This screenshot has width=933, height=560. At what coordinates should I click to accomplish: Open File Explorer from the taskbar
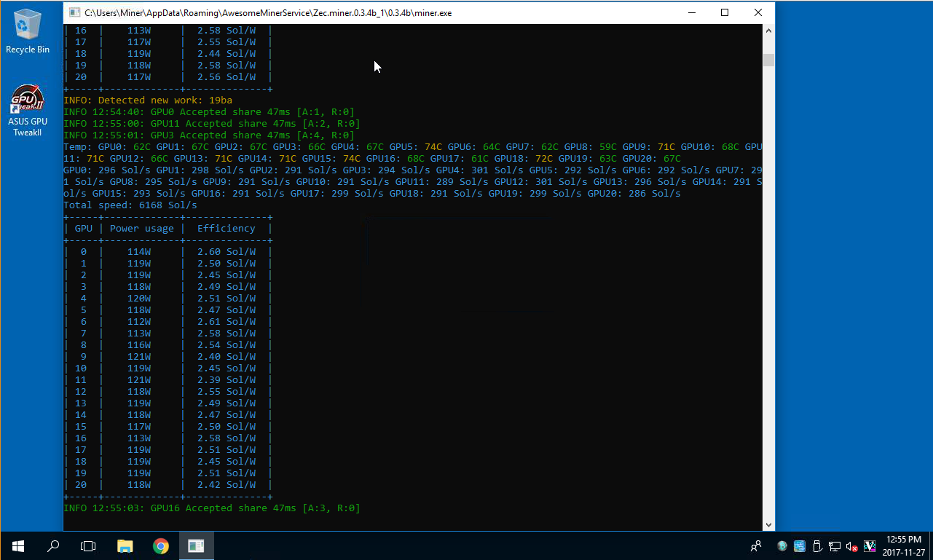(x=125, y=545)
